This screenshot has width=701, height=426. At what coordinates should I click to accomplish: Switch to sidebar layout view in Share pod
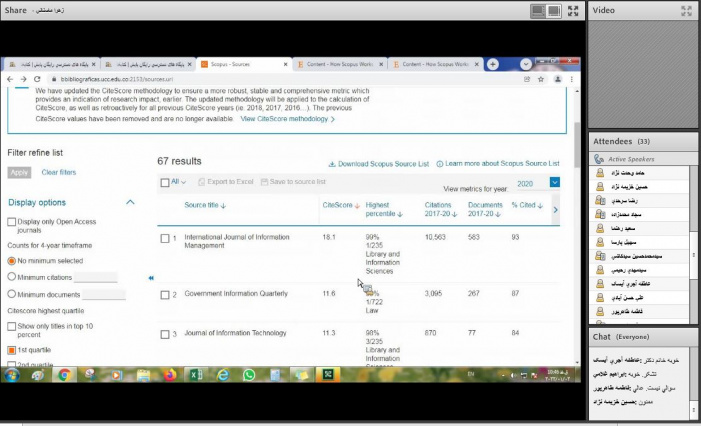[538, 11]
